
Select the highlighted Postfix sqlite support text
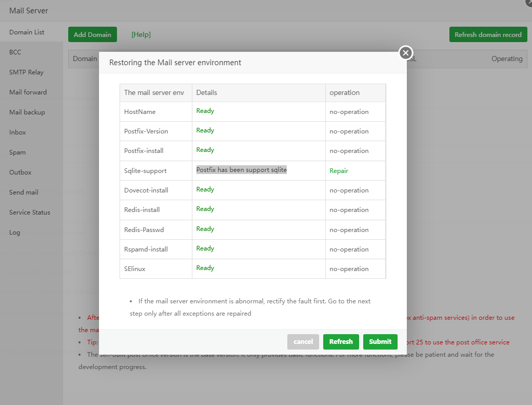(x=241, y=170)
